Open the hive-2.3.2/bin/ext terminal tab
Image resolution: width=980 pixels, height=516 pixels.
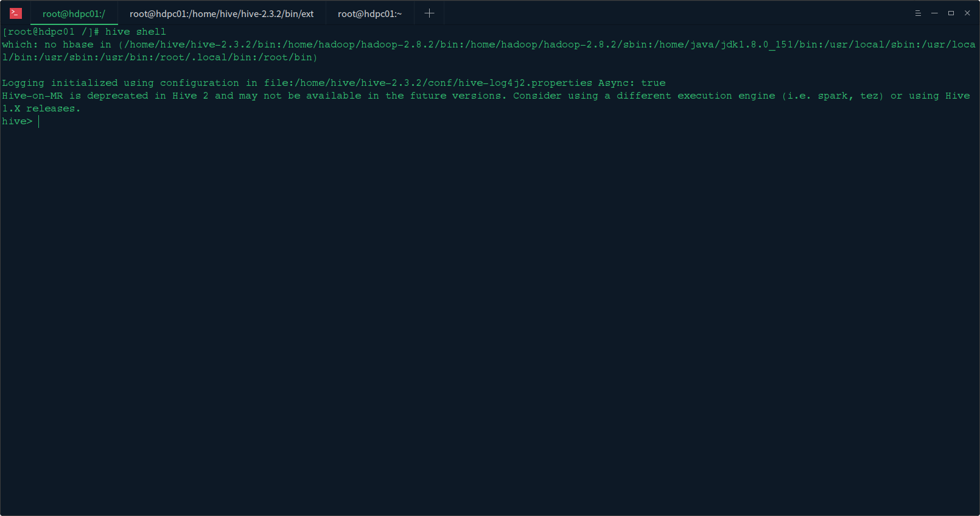[x=222, y=13]
